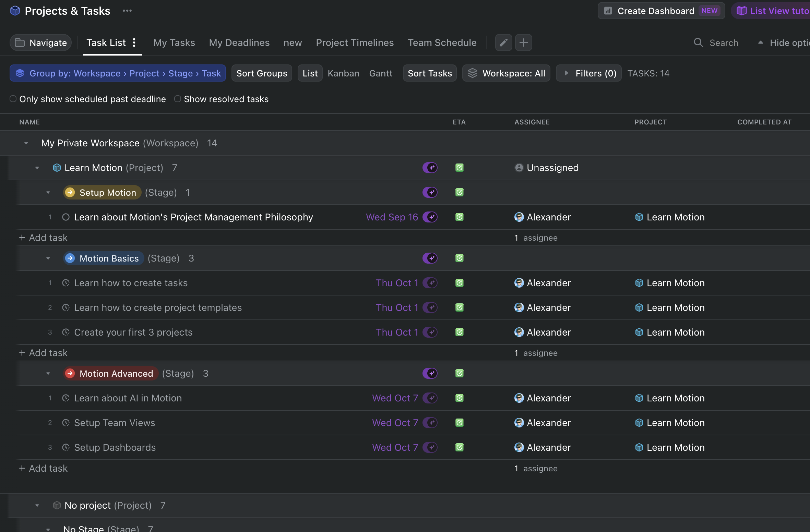Click status icon for Learn how to create tasks

66,283
